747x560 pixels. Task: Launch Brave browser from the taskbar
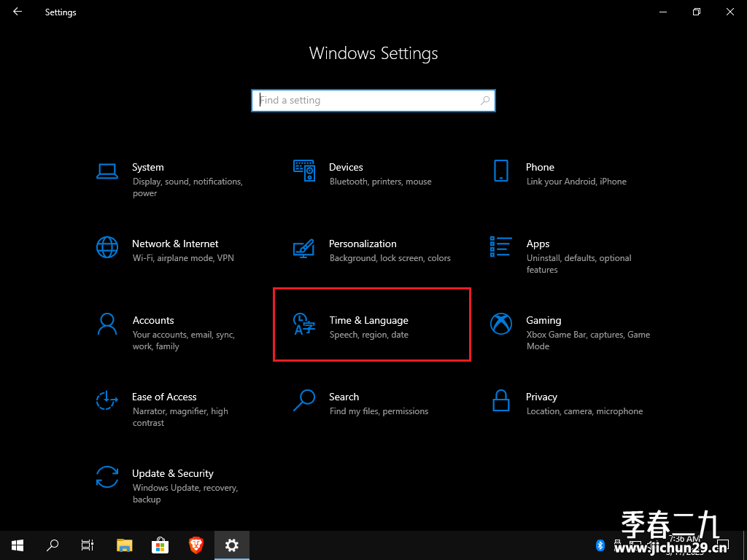point(196,545)
